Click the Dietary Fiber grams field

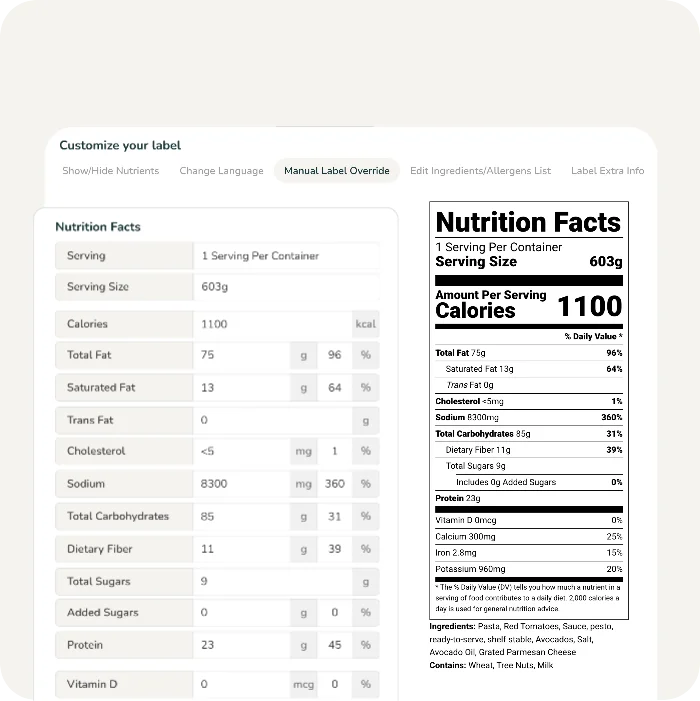tap(241, 550)
